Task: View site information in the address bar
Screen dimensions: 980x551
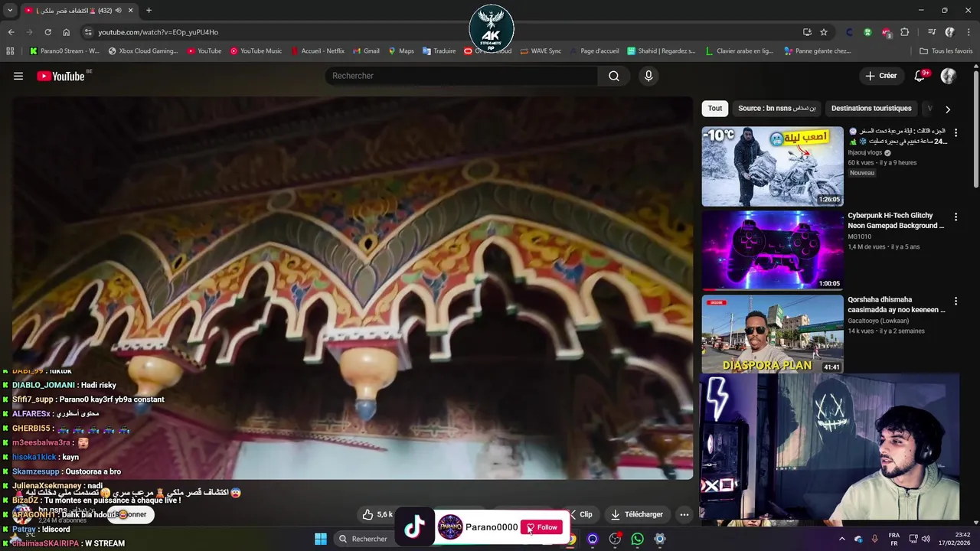Action: pyautogui.click(x=88, y=32)
